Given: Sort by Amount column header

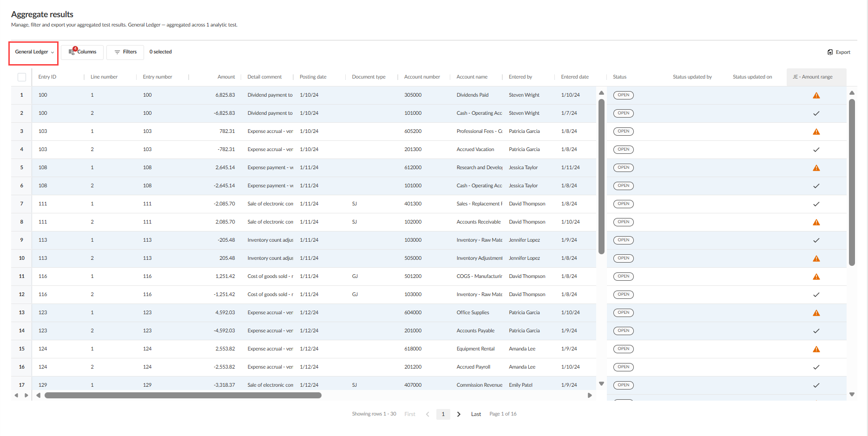Looking at the screenshot, I should coord(226,77).
